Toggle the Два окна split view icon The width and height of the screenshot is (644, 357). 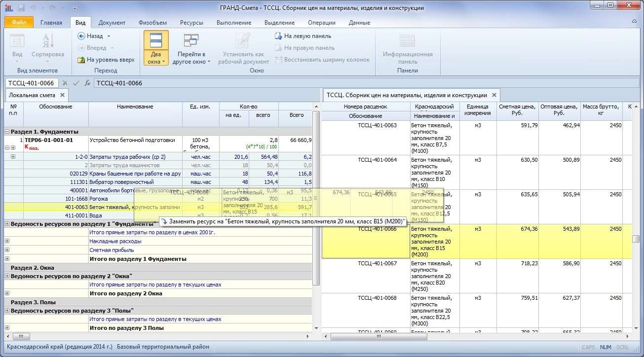[156, 40]
